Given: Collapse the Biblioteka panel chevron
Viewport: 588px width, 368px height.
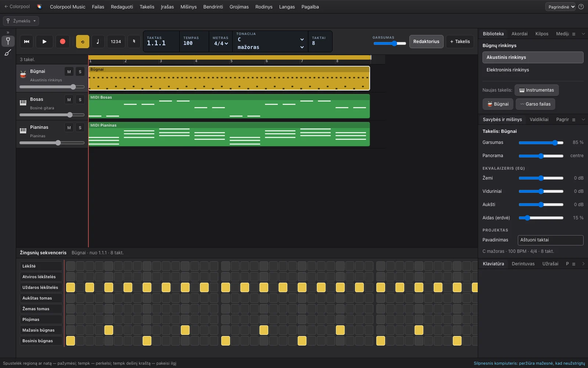Looking at the screenshot, I should click(583, 34).
